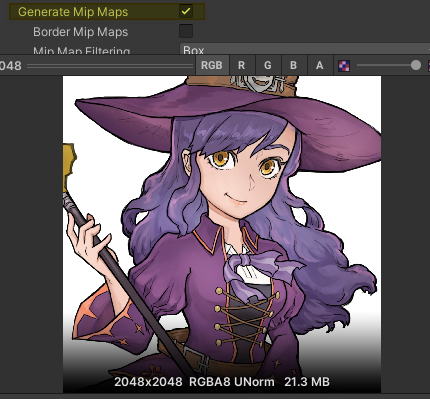This screenshot has width=430, height=399.
Task: Show only the R channel
Action: pyautogui.click(x=242, y=65)
